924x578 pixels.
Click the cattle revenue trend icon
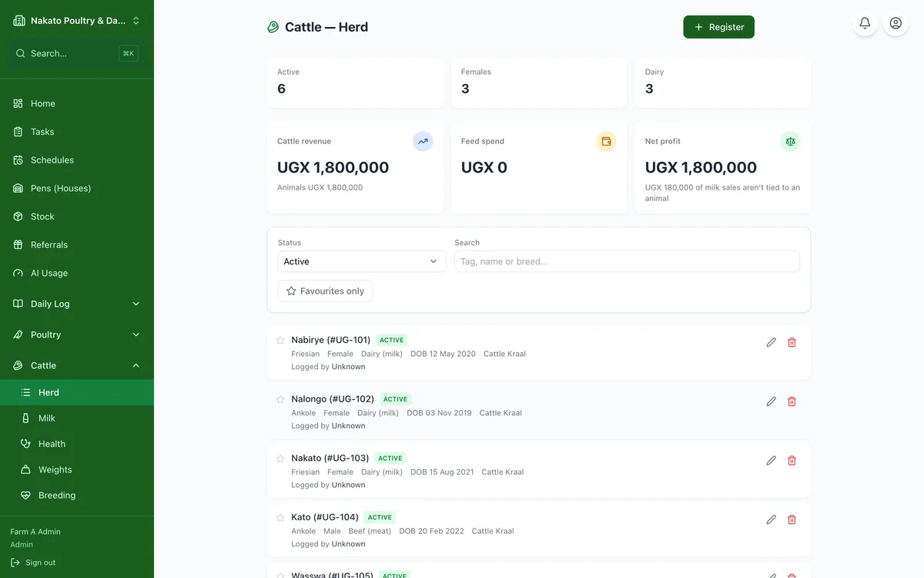coord(423,141)
